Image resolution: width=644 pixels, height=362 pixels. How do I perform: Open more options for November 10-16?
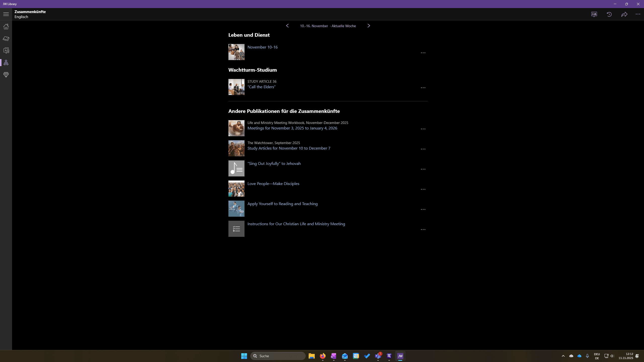click(x=423, y=53)
